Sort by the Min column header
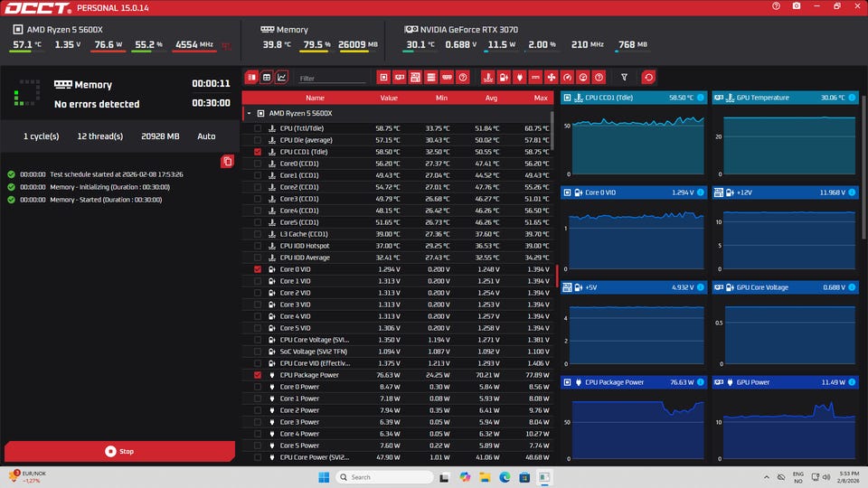 [441, 98]
